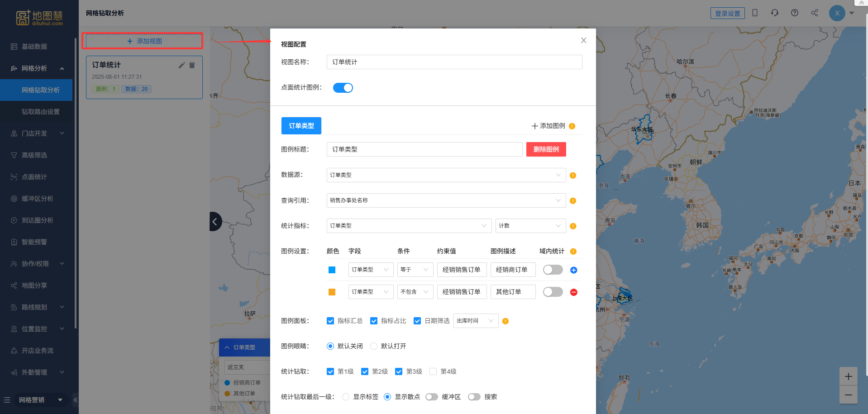Toggle the 点面统计图例 switch off
The image size is (868, 414).
coord(343,88)
